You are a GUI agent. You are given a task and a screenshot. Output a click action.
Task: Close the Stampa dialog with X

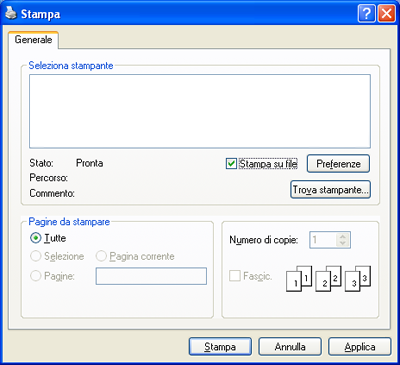point(387,14)
